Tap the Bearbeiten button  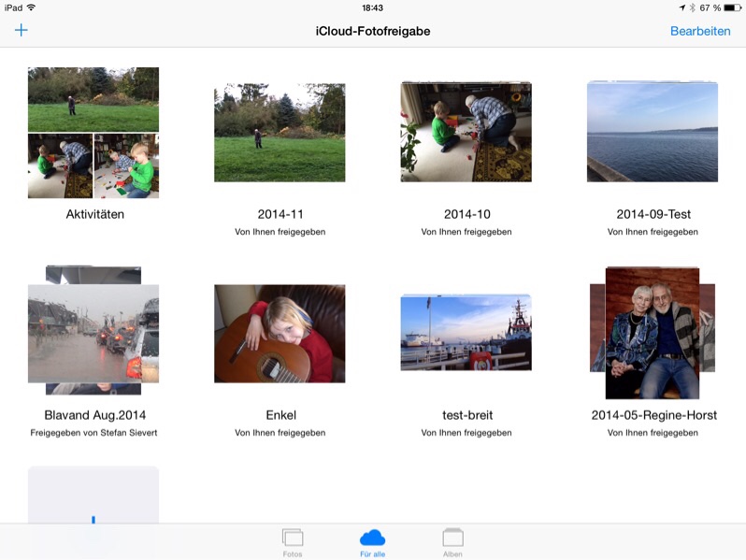click(x=699, y=31)
